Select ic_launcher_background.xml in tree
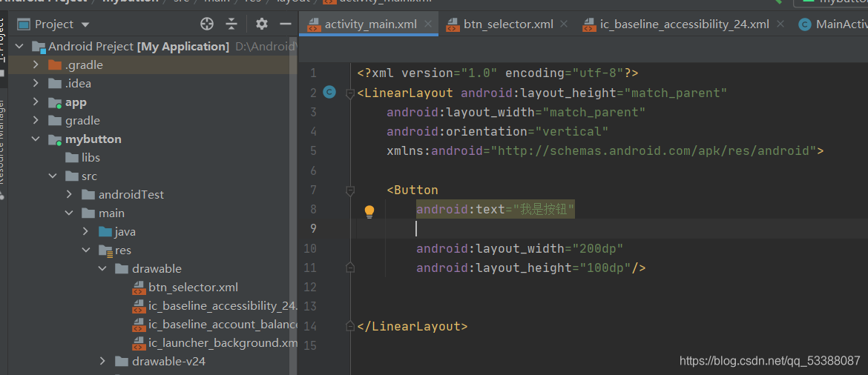Viewport: 868px width, 375px height. coord(223,343)
